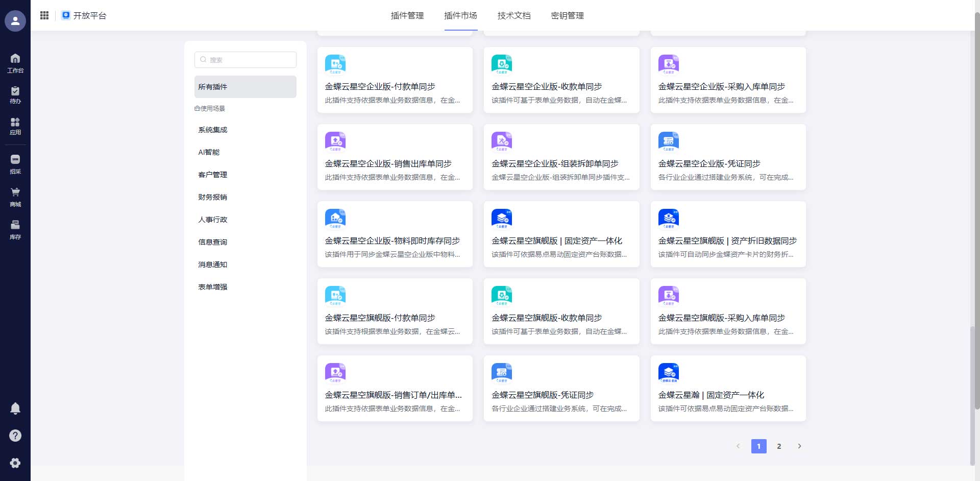Go to pagination page 2
The height and width of the screenshot is (481, 980).
point(779,446)
